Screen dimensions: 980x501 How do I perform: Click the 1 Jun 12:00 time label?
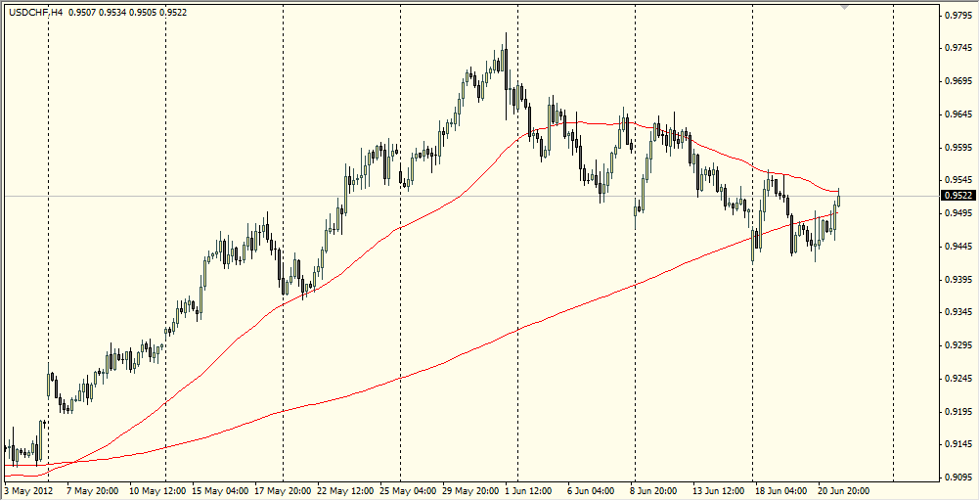pyautogui.click(x=527, y=491)
